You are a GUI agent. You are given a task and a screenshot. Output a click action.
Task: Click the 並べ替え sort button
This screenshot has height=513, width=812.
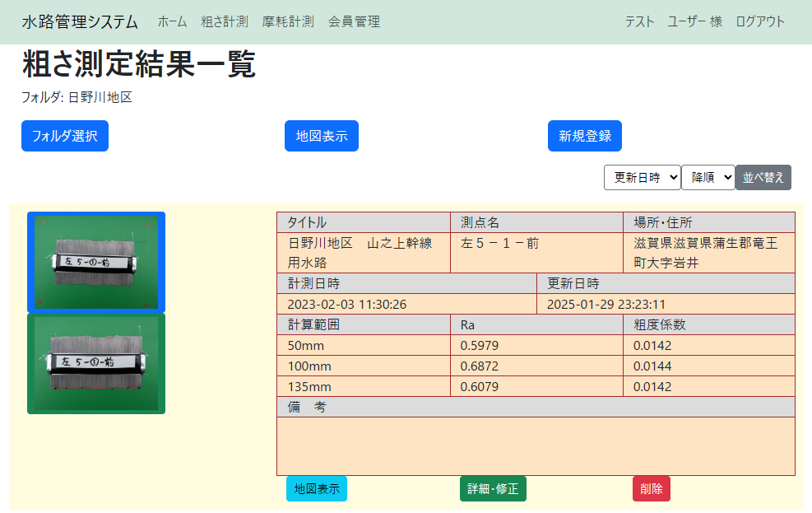coord(763,177)
